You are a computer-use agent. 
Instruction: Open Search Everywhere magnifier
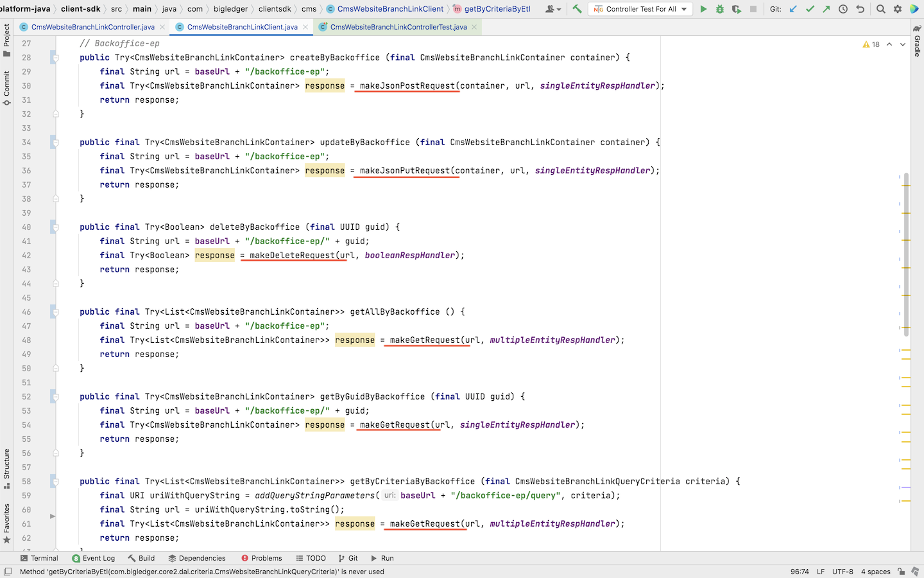coord(881,9)
